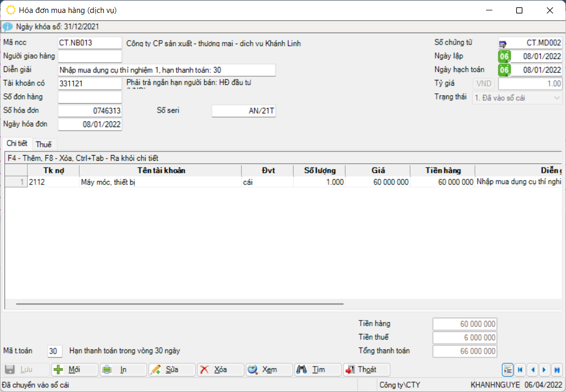The height and width of the screenshot is (392, 566).
Task: Exit the form with Thoát button
Action: [366, 370]
